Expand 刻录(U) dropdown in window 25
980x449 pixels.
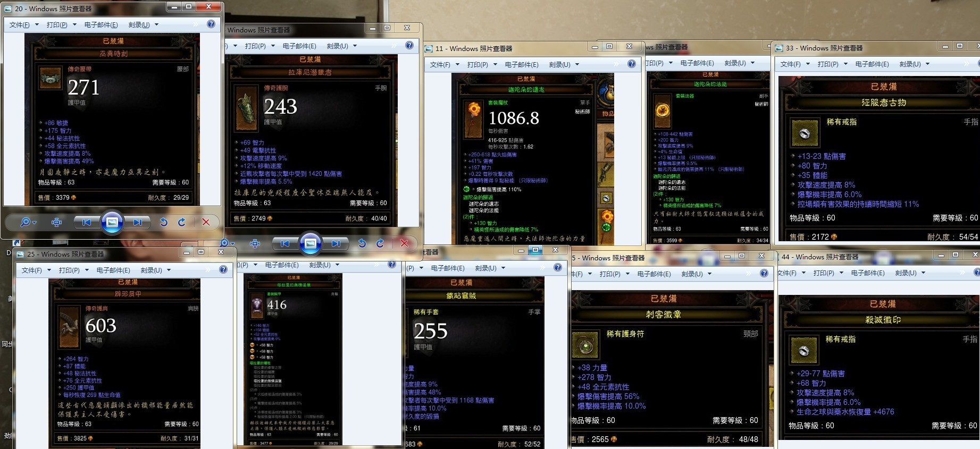(169, 270)
